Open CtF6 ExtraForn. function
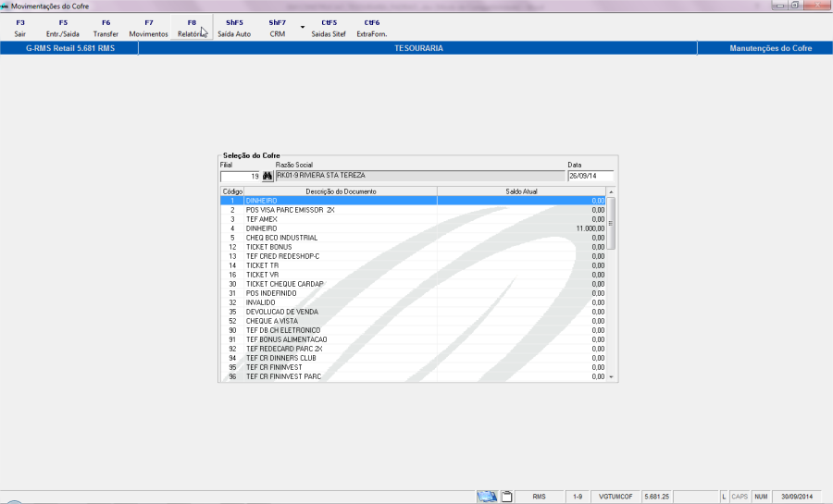This screenshot has width=833, height=504. 372,28
